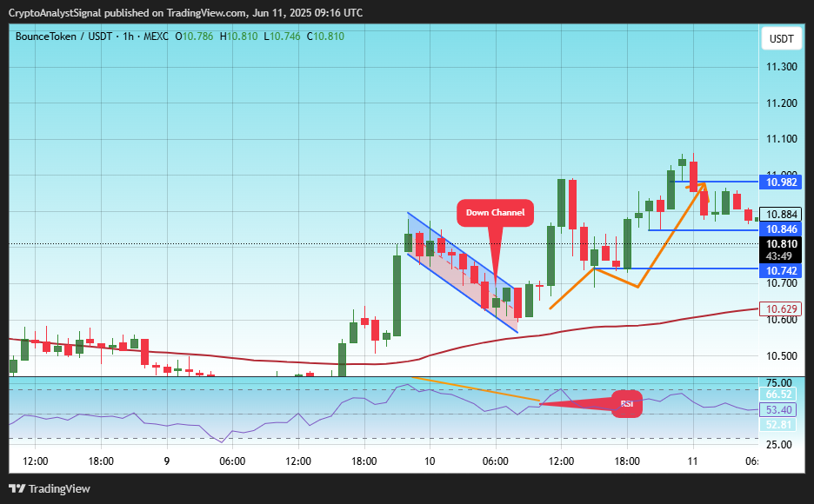Image resolution: width=814 pixels, height=504 pixels.
Task: Click the 11 date label on time axis
Action: (692, 461)
